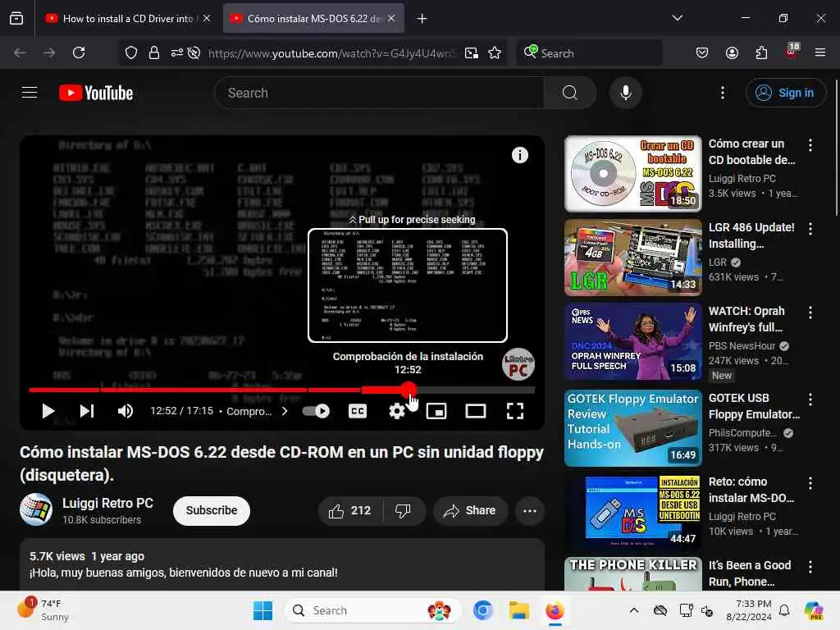840x630 pixels.
Task: Open options for 'It's Been a Good Run' video
Action: [810, 566]
